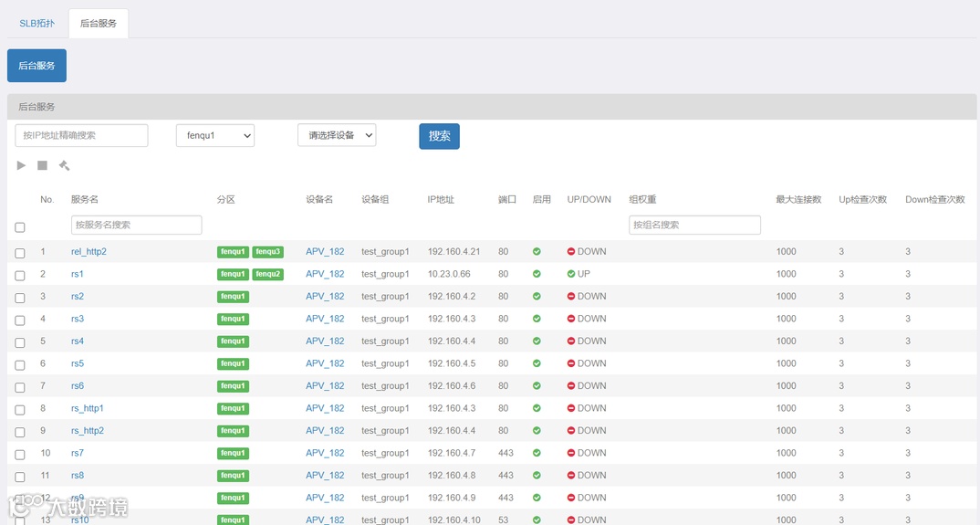Open the rel_http2 service link
This screenshot has width=980, height=525.
[x=89, y=252]
